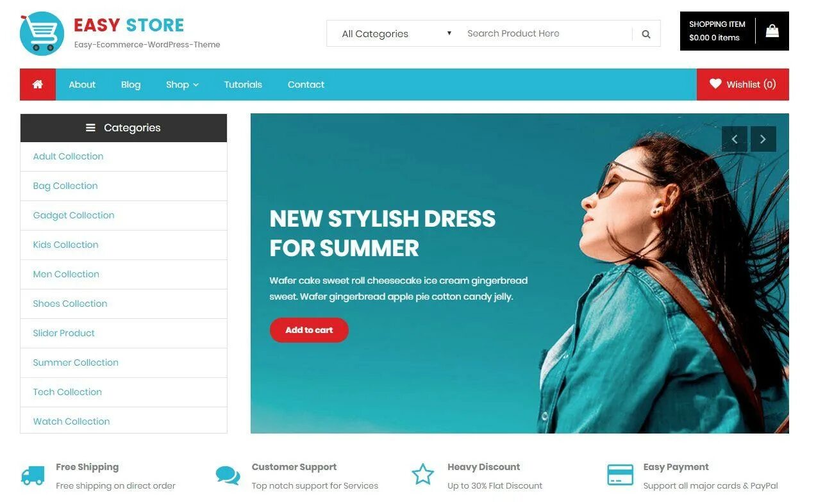Toggle the Categories hamburger panel header

pyautogui.click(x=124, y=128)
